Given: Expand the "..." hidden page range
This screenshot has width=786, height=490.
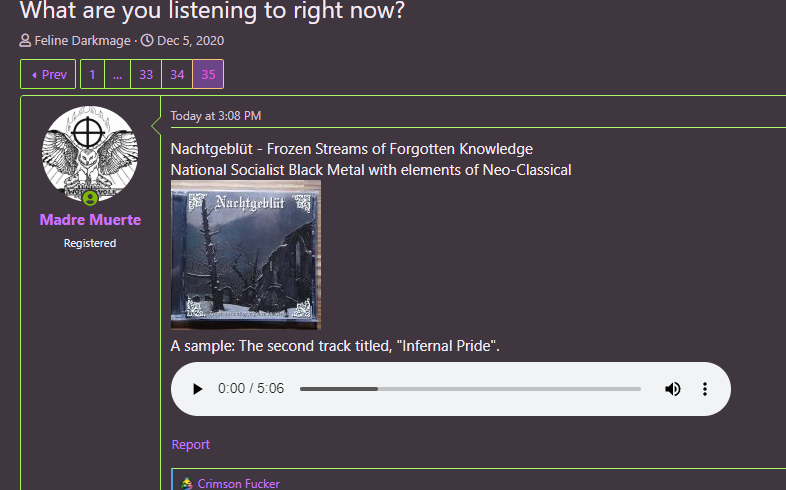Looking at the screenshot, I should 117,74.
